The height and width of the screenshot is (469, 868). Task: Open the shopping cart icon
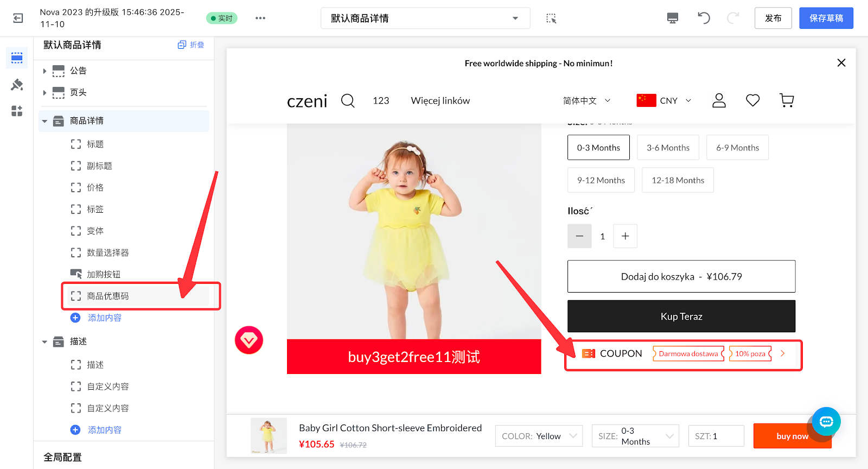tap(786, 100)
